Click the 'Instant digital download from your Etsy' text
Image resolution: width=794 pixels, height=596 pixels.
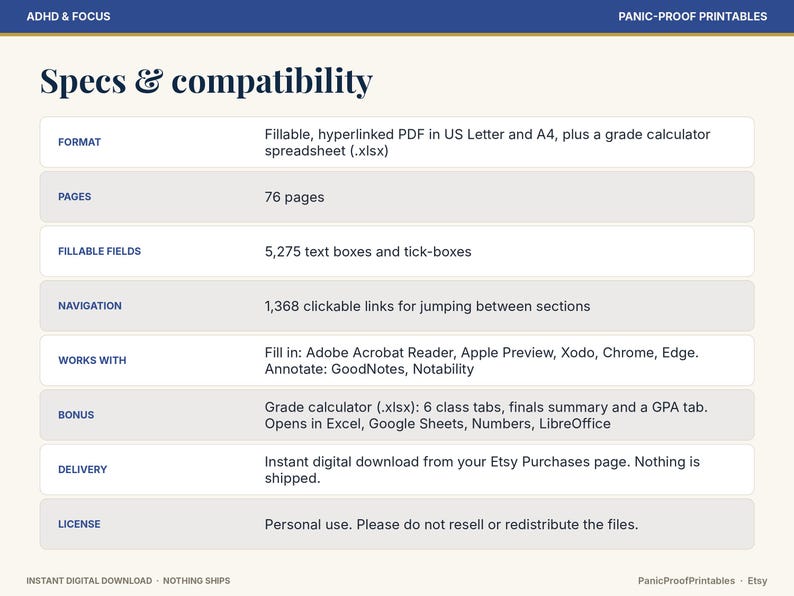pyautogui.click(x=482, y=470)
